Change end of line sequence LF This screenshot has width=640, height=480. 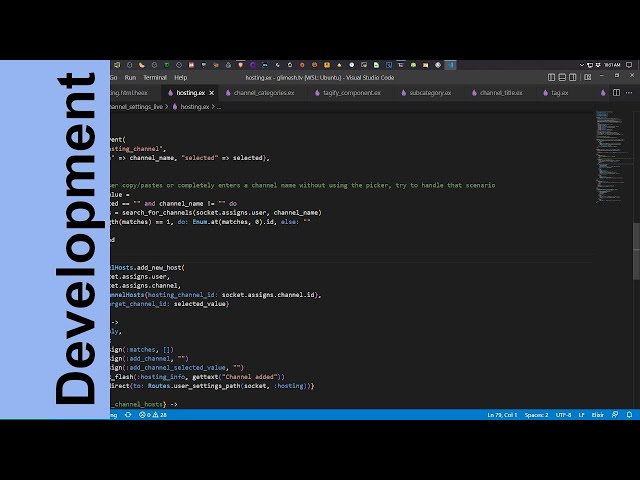coord(581,415)
